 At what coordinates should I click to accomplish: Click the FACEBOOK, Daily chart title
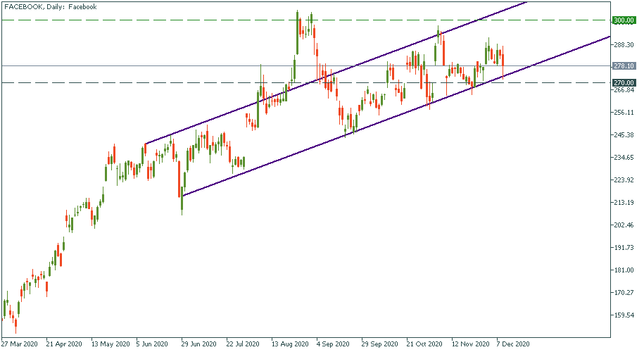point(50,6)
